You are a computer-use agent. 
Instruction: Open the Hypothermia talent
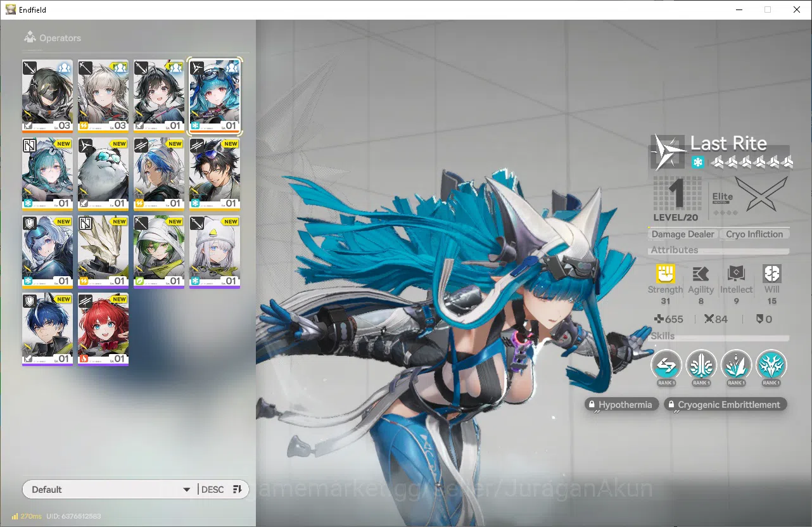click(x=622, y=405)
